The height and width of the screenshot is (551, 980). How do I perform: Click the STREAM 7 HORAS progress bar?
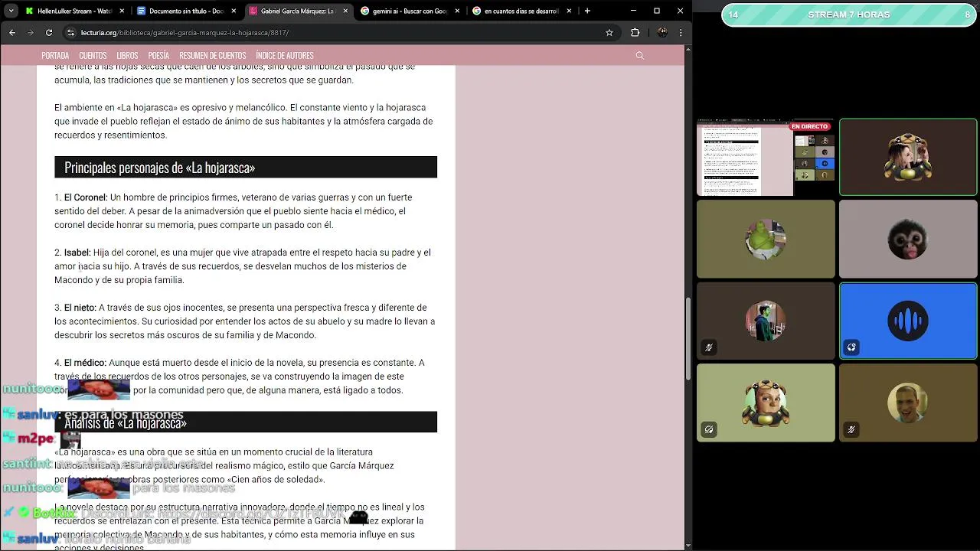pyautogui.click(x=849, y=15)
